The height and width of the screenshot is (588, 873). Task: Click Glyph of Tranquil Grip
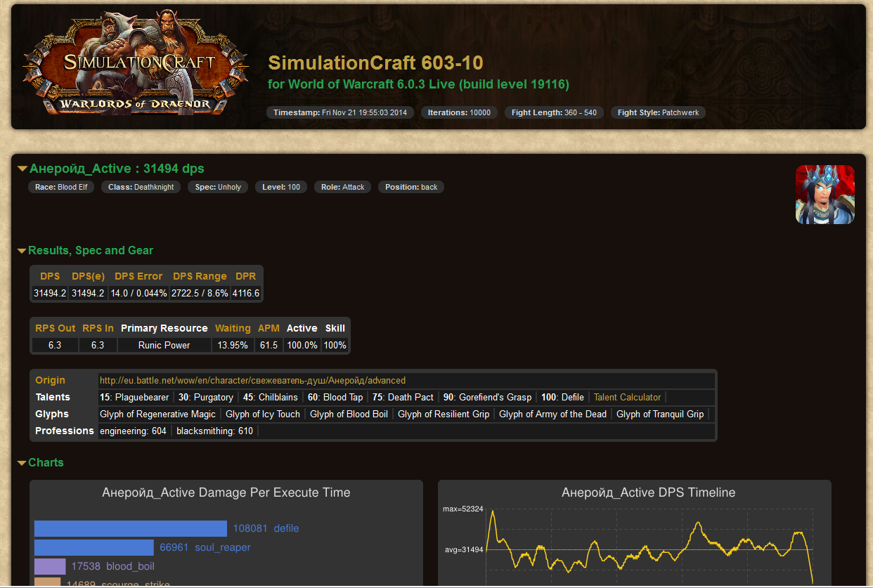[660, 414]
